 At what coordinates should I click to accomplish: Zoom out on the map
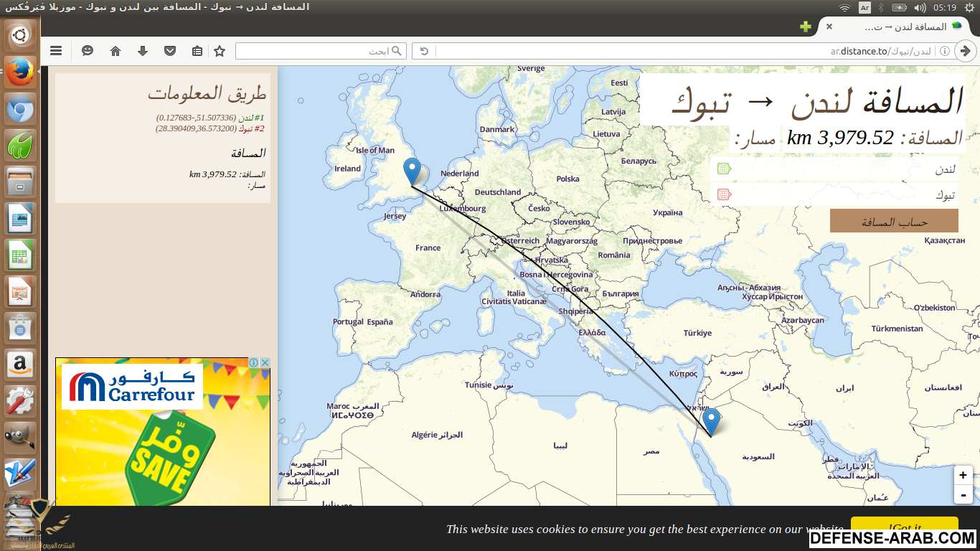point(963,494)
